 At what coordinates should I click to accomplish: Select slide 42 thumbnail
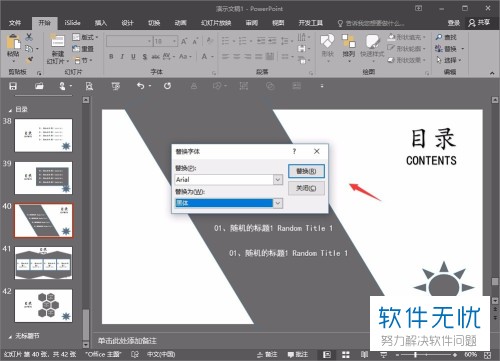coord(43,306)
